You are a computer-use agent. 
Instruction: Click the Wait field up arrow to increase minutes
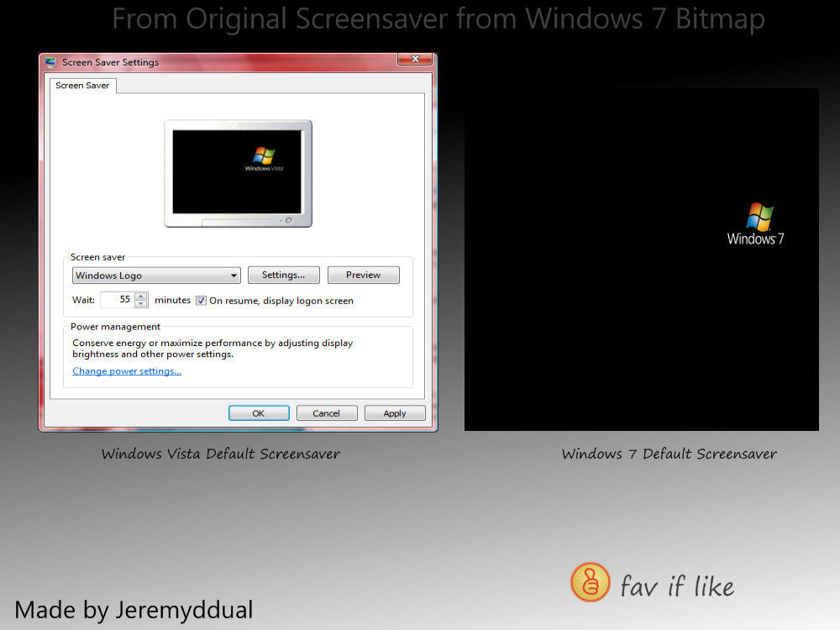point(140,295)
